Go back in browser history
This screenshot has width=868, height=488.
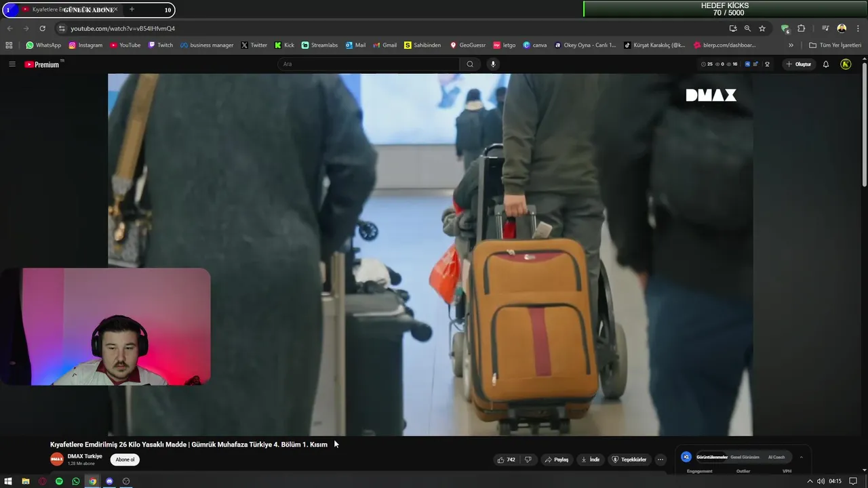[9, 28]
